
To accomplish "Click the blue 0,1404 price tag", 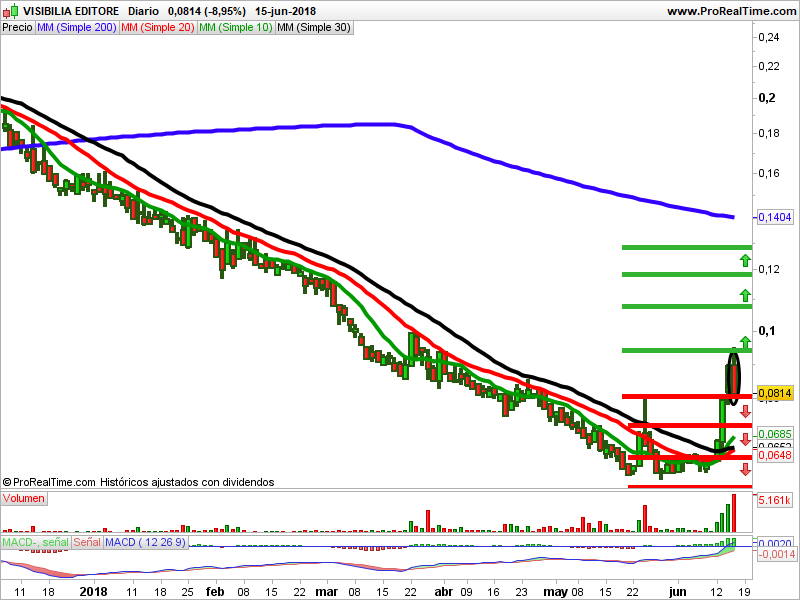I will [775, 217].
